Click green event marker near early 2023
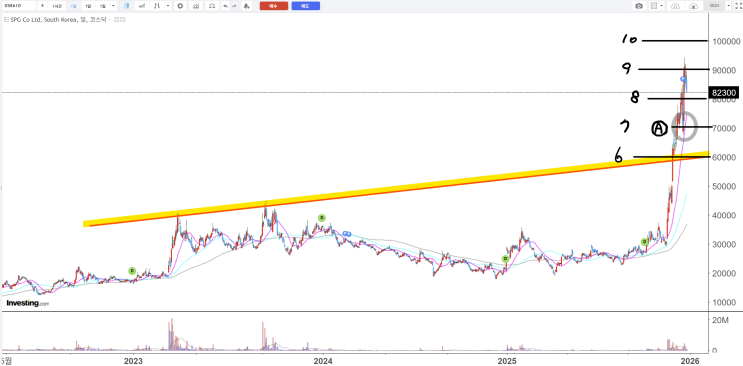 (132, 271)
